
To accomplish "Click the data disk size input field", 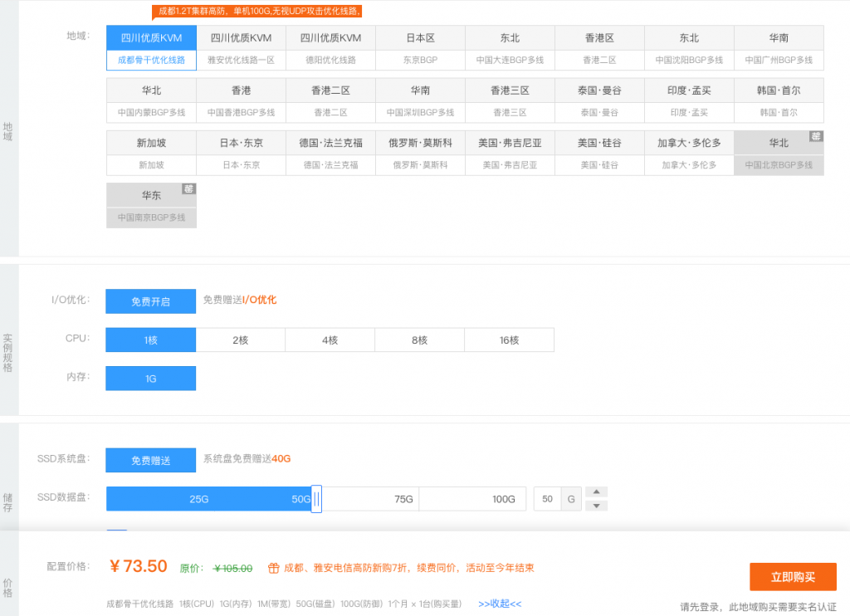I will pos(547,499).
